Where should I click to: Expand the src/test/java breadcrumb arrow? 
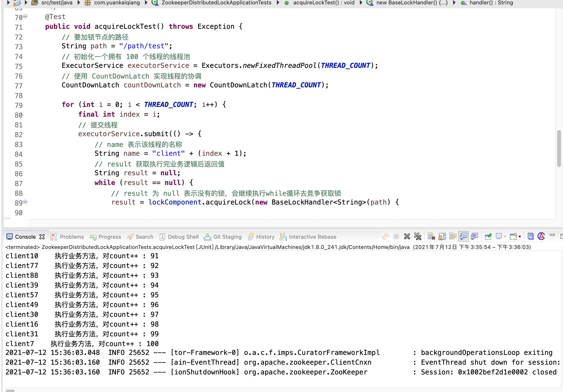tap(79, 3)
